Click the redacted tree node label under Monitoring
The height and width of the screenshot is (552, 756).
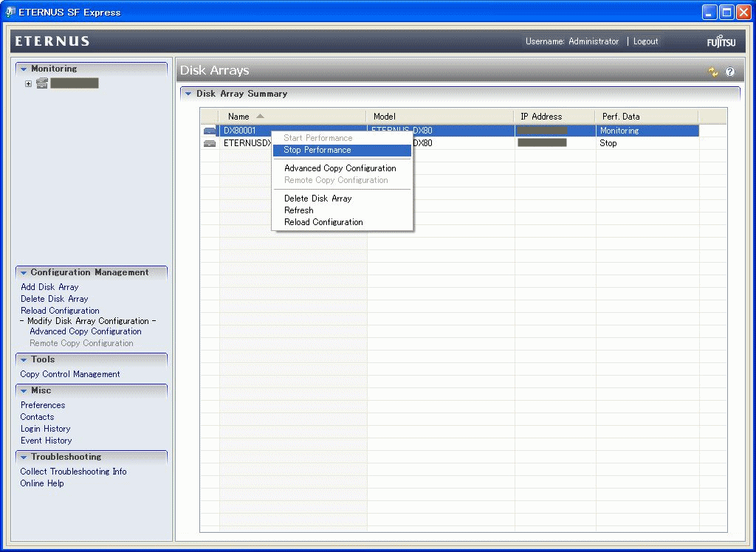(x=75, y=83)
